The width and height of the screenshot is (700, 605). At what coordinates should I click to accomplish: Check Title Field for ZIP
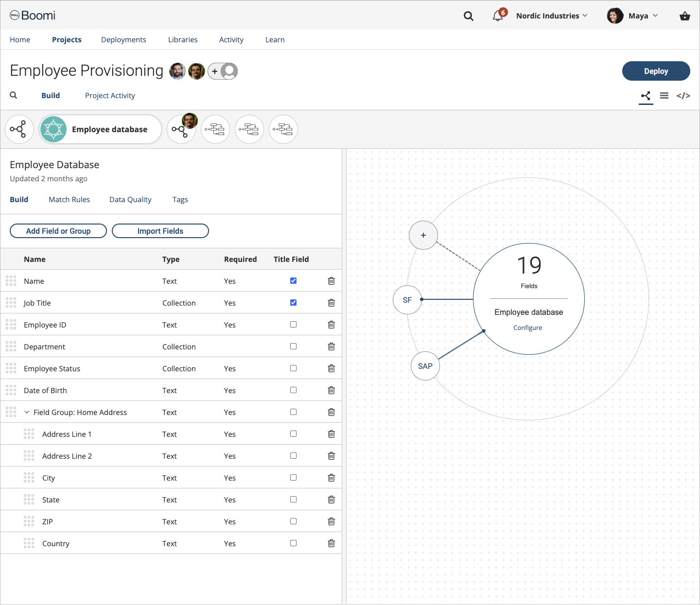pyautogui.click(x=293, y=521)
